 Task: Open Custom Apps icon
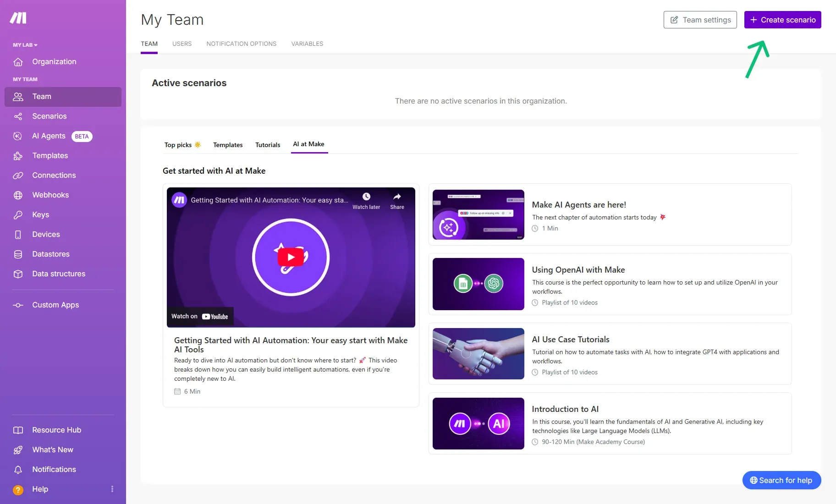click(18, 305)
